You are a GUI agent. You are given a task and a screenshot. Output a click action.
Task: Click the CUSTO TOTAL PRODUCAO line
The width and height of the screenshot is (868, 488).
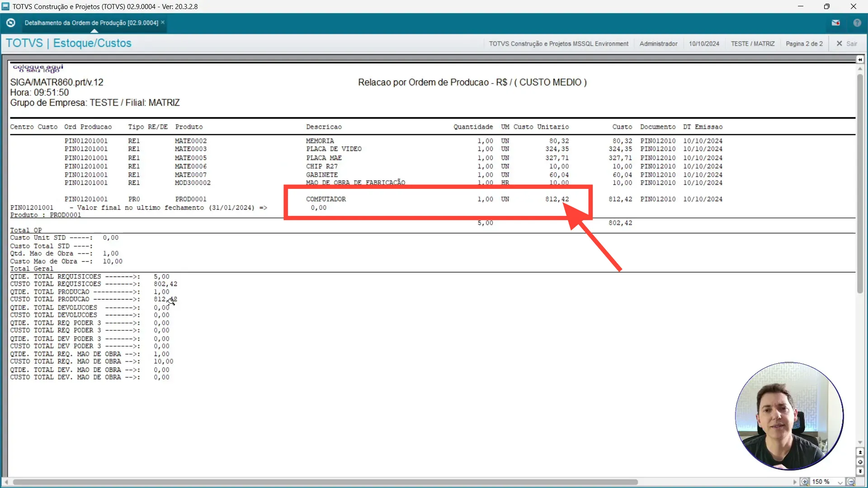point(94,300)
